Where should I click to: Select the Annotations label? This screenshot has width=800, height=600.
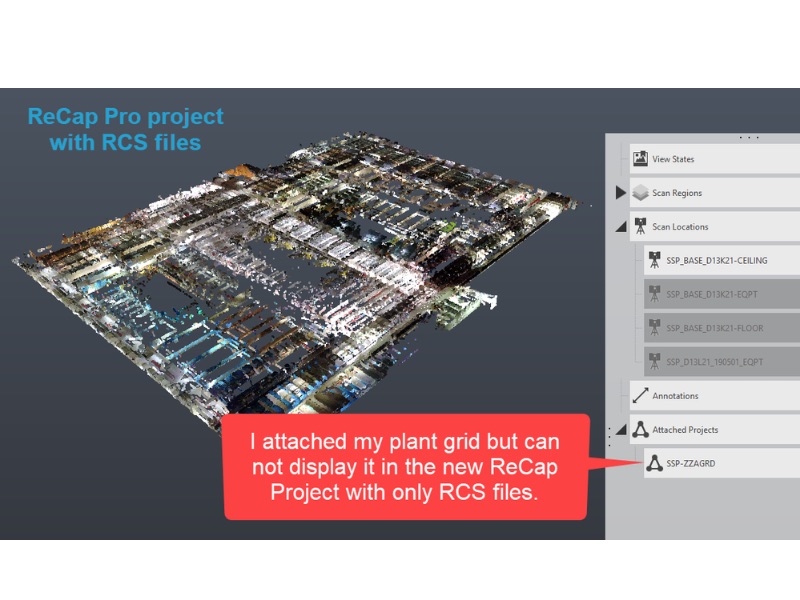675,396
